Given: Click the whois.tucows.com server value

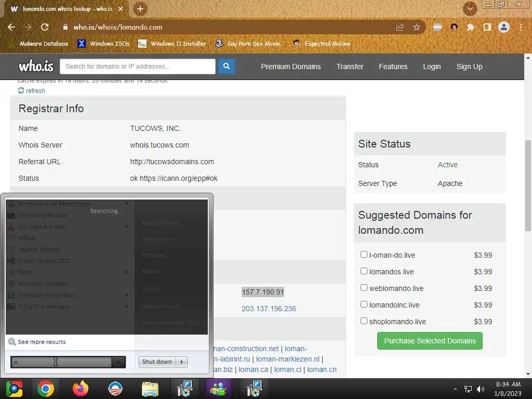Looking at the screenshot, I should 159,145.
